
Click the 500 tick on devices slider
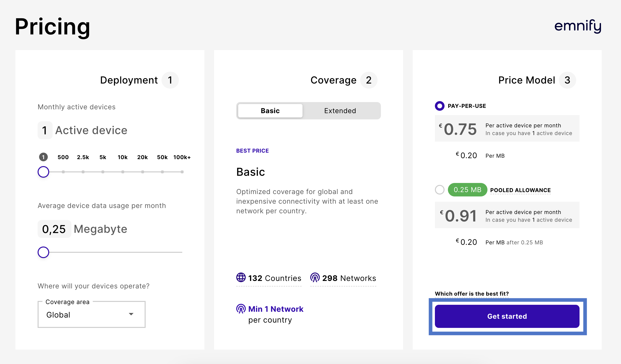point(63,172)
